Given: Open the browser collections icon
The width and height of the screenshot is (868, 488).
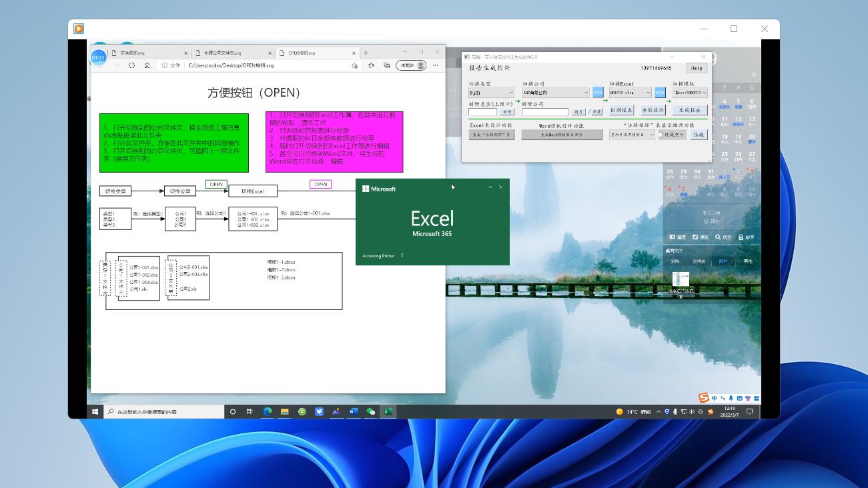Looking at the screenshot, I should pyautogui.click(x=386, y=65).
